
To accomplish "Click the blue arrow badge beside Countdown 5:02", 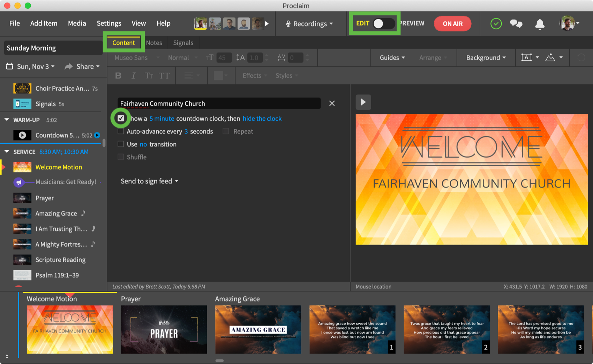I will pyautogui.click(x=97, y=135).
